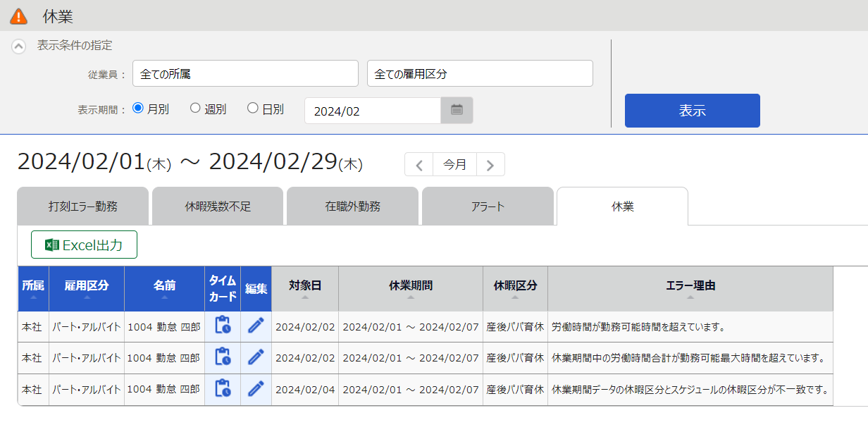The height and width of the screenshot is (432, 868).
Task: Open timecard icon in the 2024/02/02 労働時間 error row
Action: point(223,326)
